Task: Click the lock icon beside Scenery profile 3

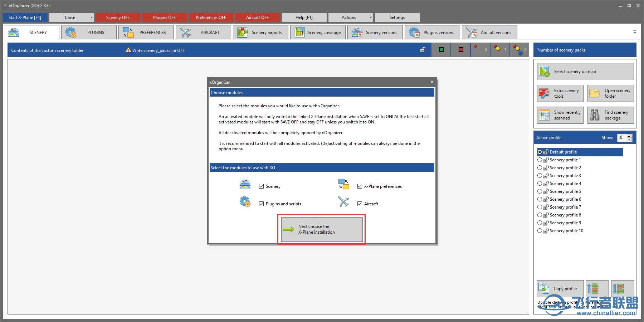Action: (546, 176)
